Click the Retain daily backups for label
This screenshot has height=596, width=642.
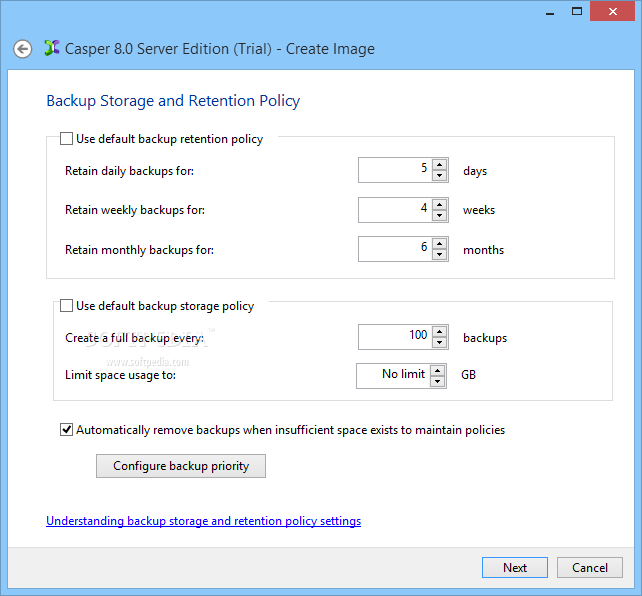tap(129, 171)
